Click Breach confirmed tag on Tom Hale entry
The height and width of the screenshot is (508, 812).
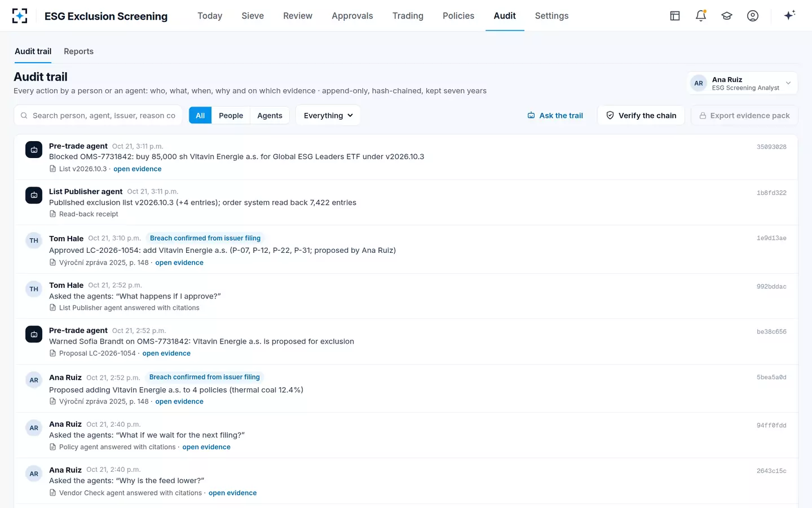point(205,238)
